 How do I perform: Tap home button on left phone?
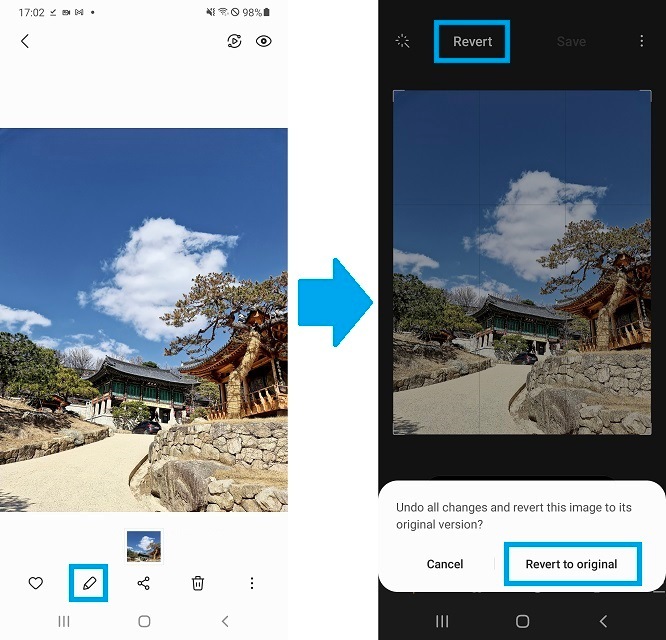(x=144, y=622)
